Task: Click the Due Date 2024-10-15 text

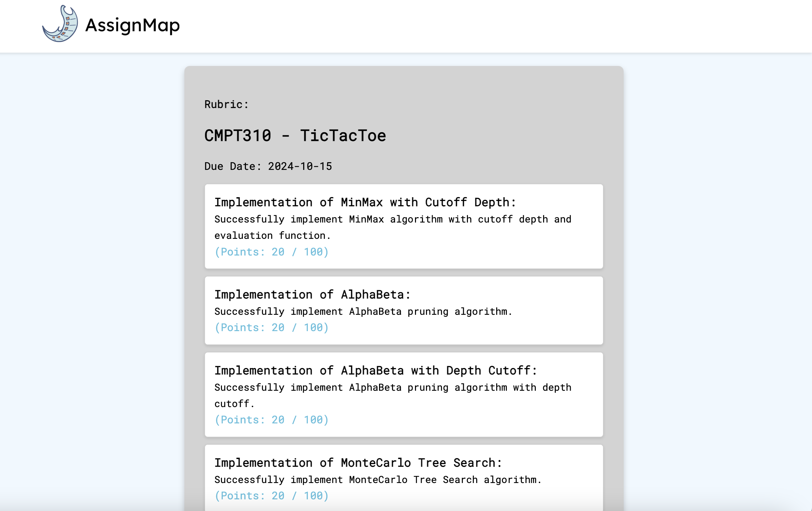Action: tap(268, 166)
